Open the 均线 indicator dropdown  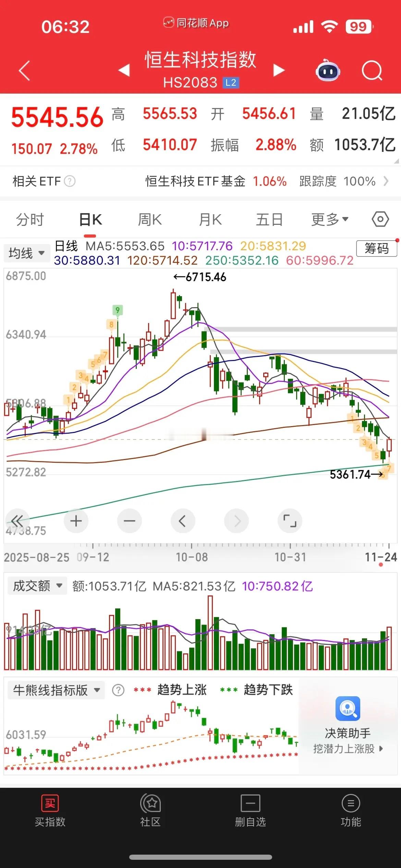coord(27,253)
